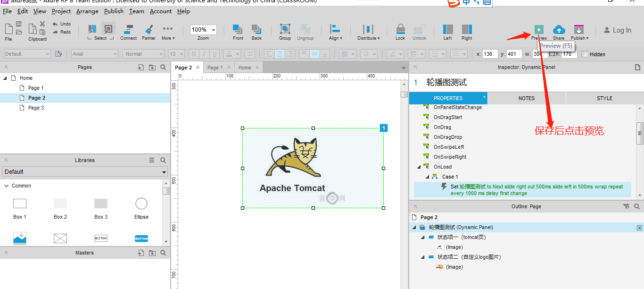Click Add Page icon in Pages panel
This screenshot has width=644, height=289.
[141, 68]
